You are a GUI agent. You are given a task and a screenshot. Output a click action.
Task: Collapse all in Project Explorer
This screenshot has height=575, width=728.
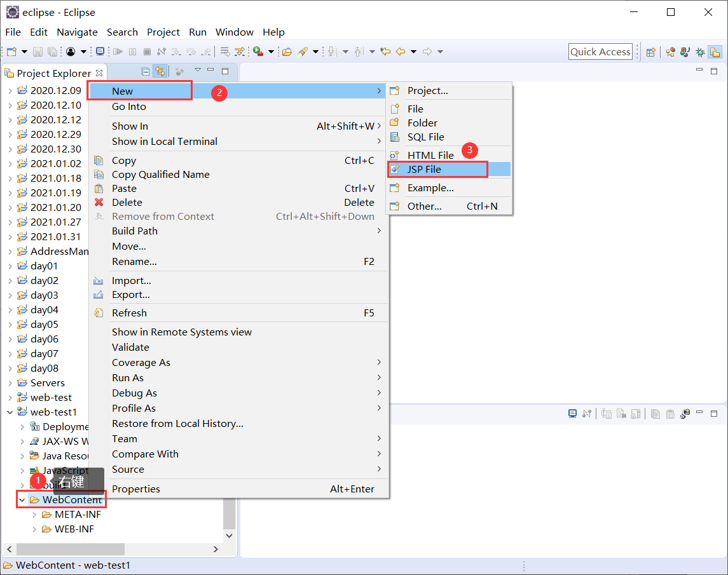click(x=146, y=71)
